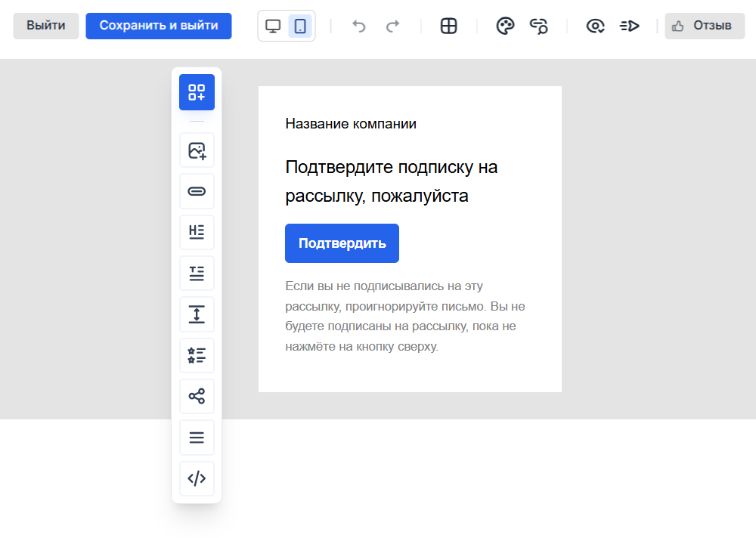
Task: Click the Выйти button
Action: point(46,26)
